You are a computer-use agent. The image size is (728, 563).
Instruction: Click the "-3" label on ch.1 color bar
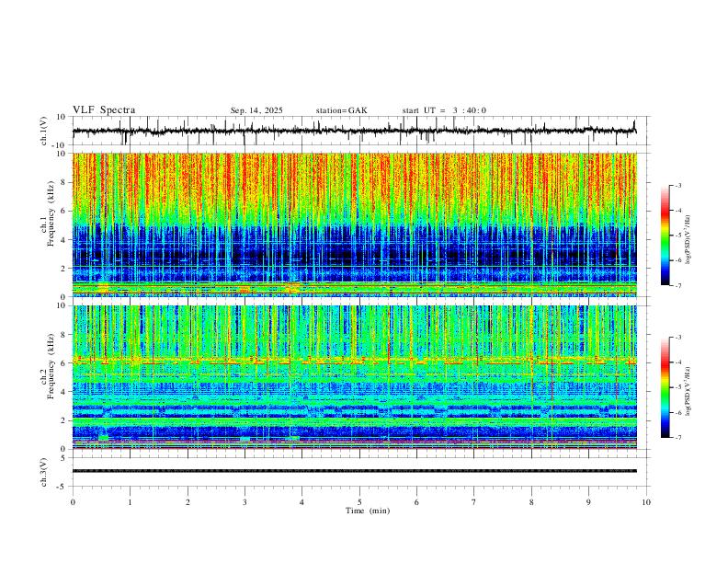(677, 185)
